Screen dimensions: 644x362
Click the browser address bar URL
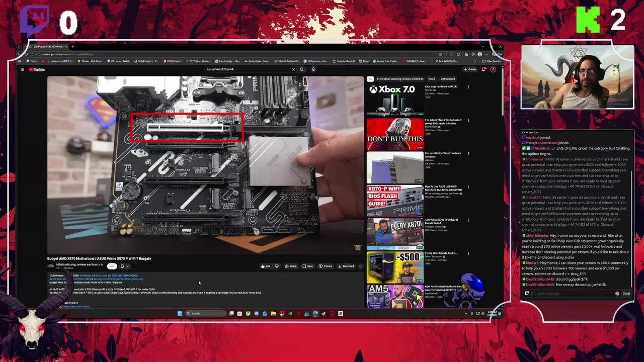[64, 54]
